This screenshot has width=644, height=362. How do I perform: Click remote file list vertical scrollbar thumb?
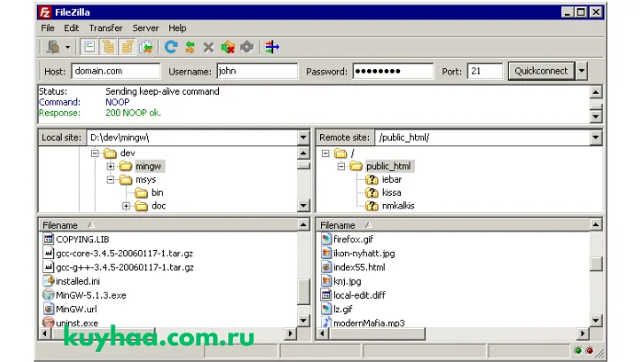596,264
